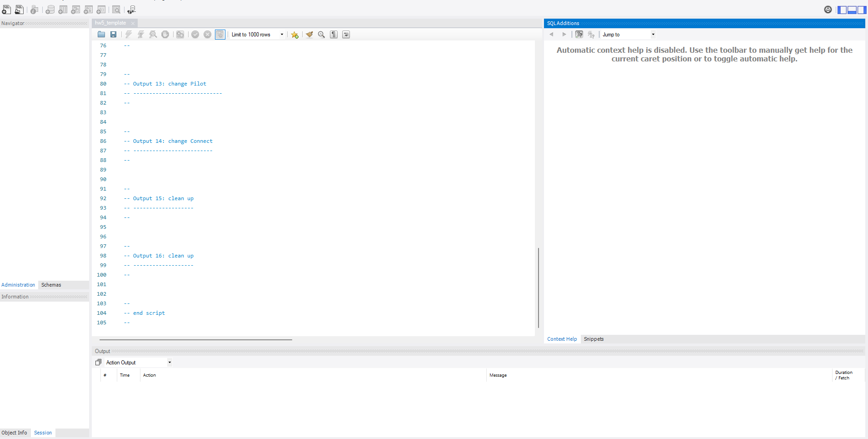Switch to the Schemas tab
Screen dimensions: 868x439
(x=51, y=285)
